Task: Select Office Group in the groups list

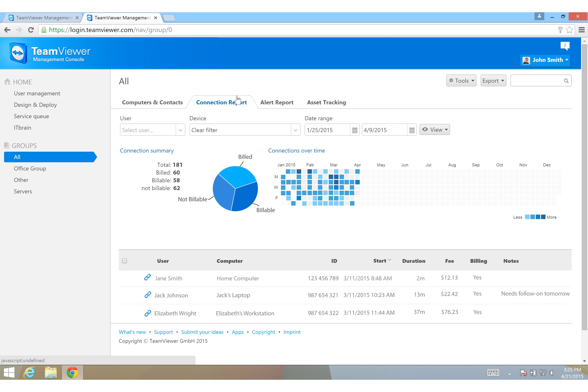Action: click(30, 168)
